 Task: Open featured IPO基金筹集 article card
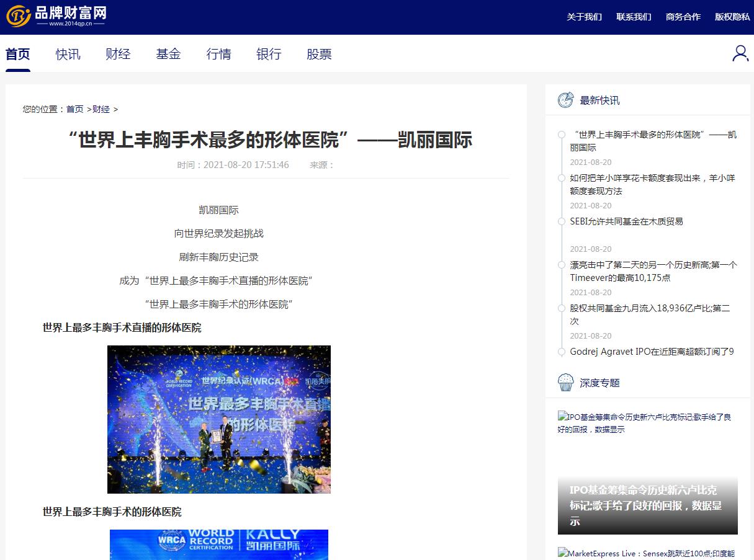pos(648,472)
